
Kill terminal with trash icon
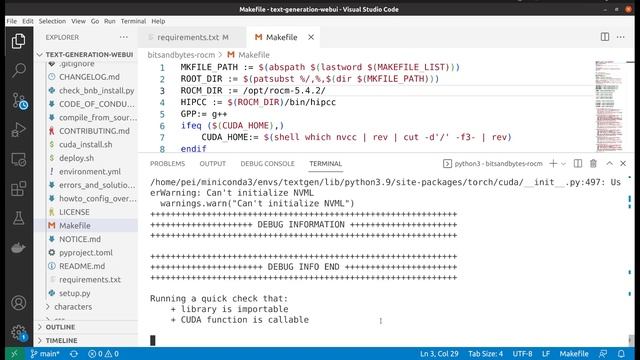(593, 164)
